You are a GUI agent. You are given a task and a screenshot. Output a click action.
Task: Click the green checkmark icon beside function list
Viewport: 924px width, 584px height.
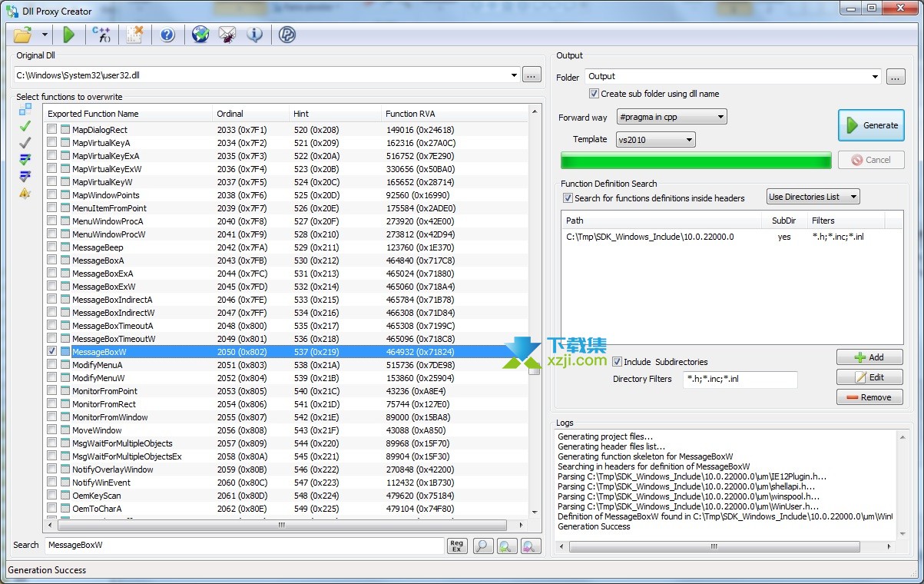(25, 126)
